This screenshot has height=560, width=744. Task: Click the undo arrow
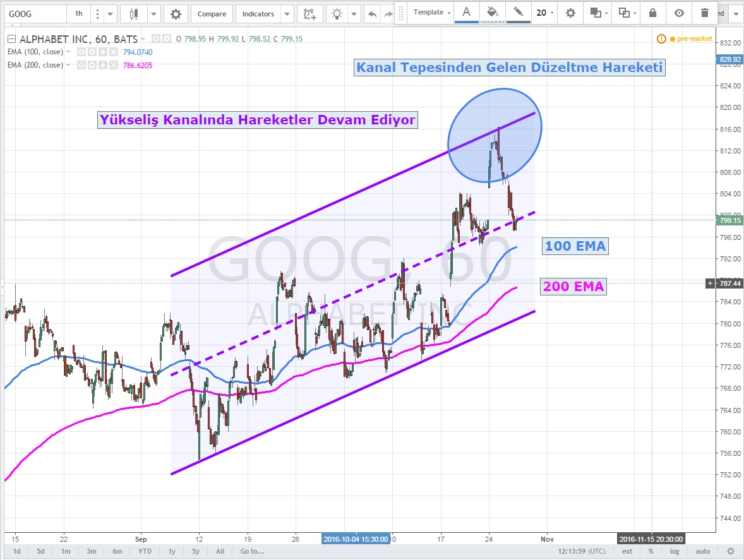click(x=372, y=13)
